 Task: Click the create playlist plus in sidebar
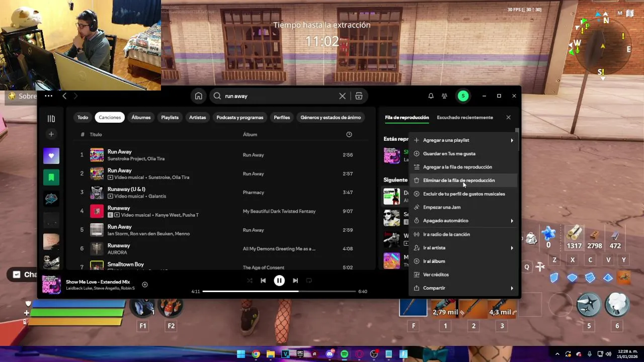point(51,134)
